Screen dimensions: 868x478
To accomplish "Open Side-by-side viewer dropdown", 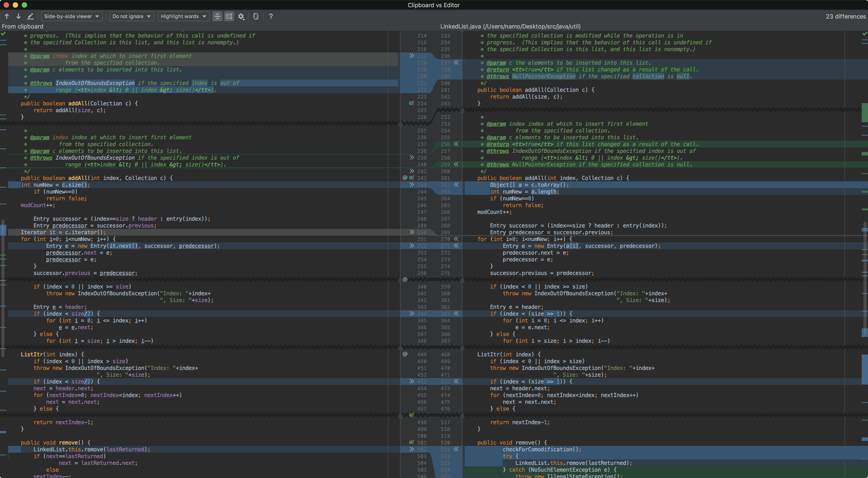I will [x=71, y=16].
